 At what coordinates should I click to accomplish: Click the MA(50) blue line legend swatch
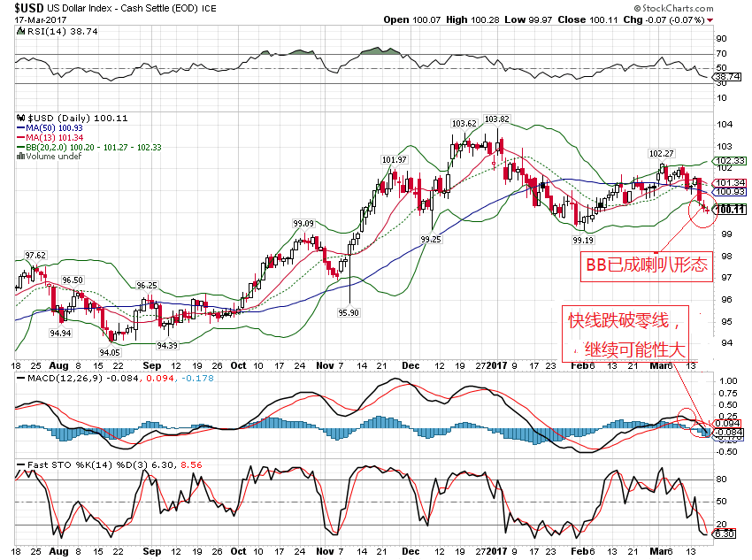point(20,130)
